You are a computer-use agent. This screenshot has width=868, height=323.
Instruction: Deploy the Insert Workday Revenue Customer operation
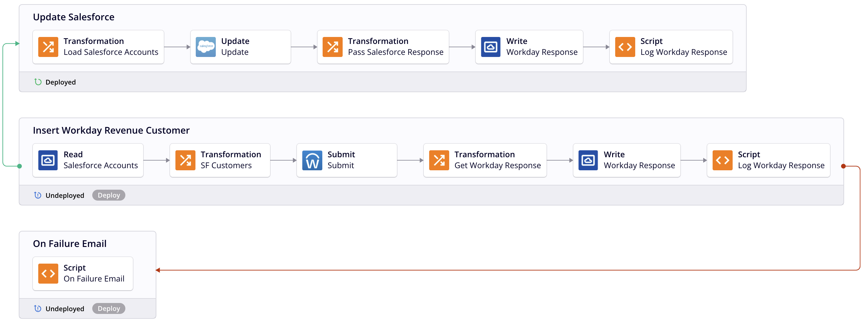[x=109, y=195]
